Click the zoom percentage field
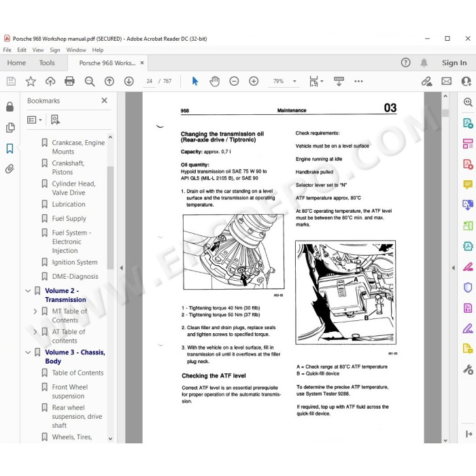476x476 pixels. click(278, 81)
